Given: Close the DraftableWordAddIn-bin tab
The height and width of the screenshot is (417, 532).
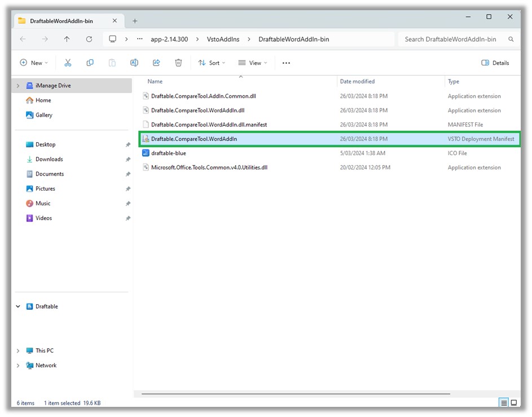Looking at the screenshot, I should pos(115,21).
